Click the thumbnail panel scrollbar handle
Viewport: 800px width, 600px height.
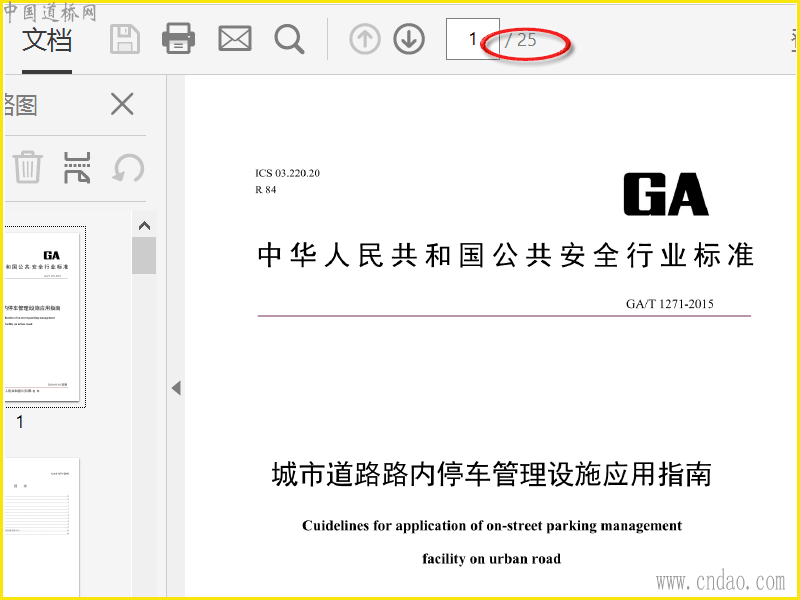pos(144,256)
